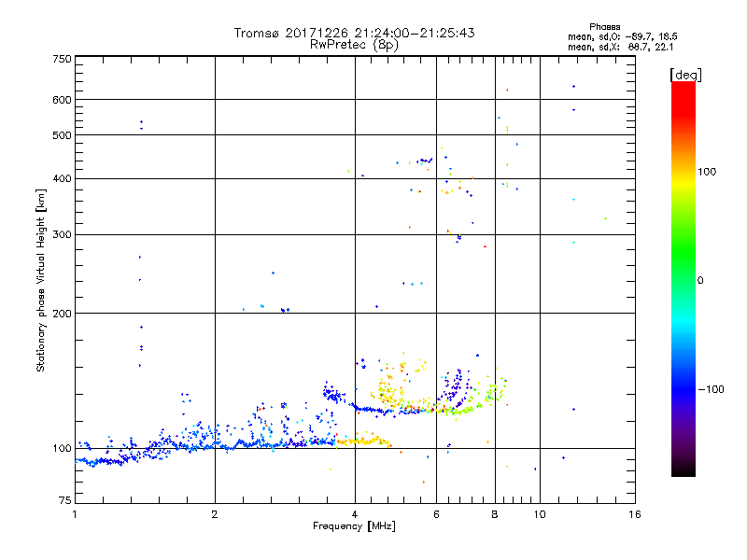Viewport: 747px width, 560px height.
Task: Click the y-axis title "Stationary phase Virtual Height [km]"
Action: coord(40,280)
